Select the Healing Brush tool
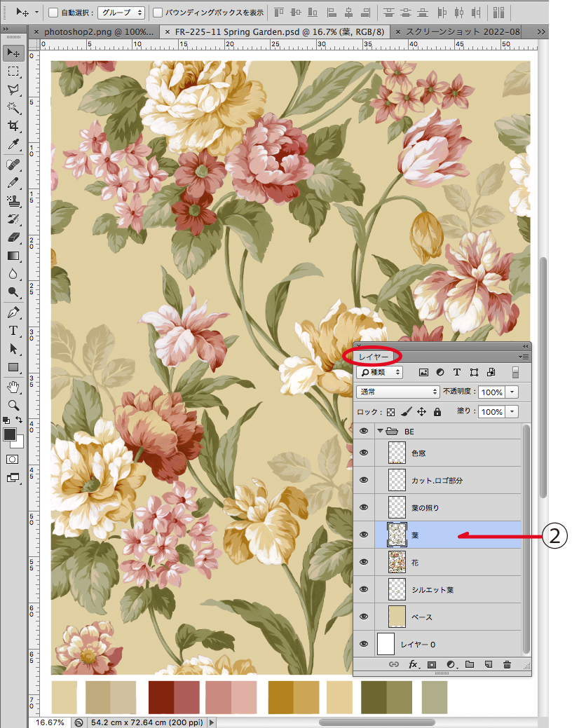The height and width of the screenshot is (728, 579). click(x=13, y=165)
